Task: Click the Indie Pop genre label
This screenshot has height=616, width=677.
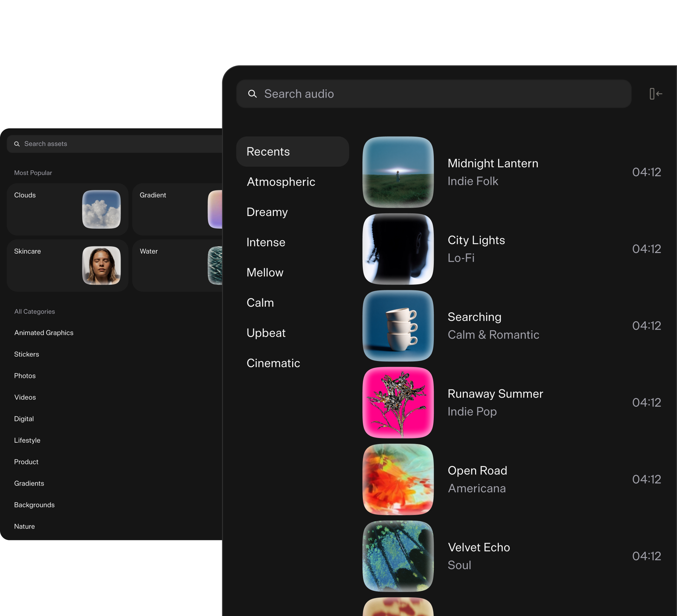Action: [x=472, y=412]
